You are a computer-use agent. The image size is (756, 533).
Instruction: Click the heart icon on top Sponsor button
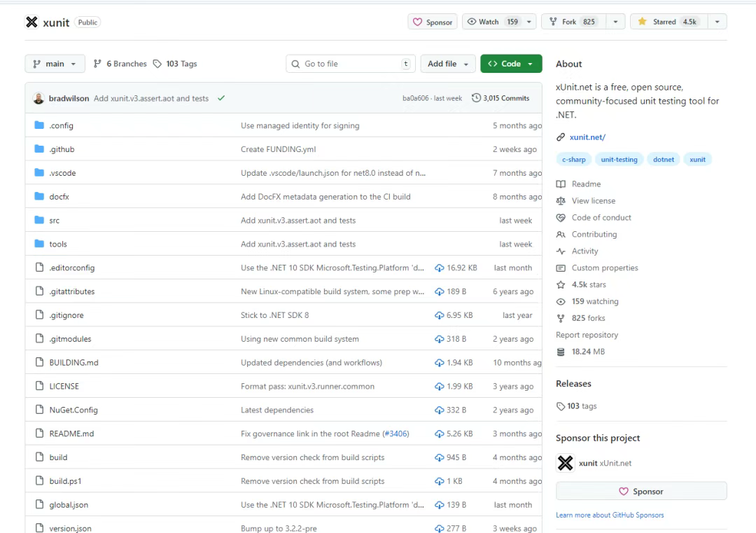[x=417, y=22]
